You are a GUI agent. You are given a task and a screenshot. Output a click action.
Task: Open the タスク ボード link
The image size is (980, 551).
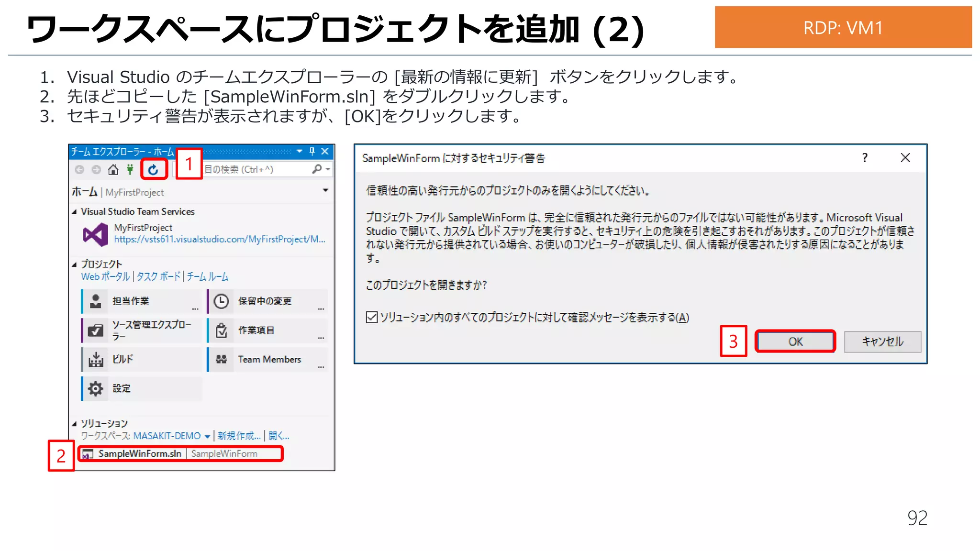pyautogui.click(x=158, y=276)
